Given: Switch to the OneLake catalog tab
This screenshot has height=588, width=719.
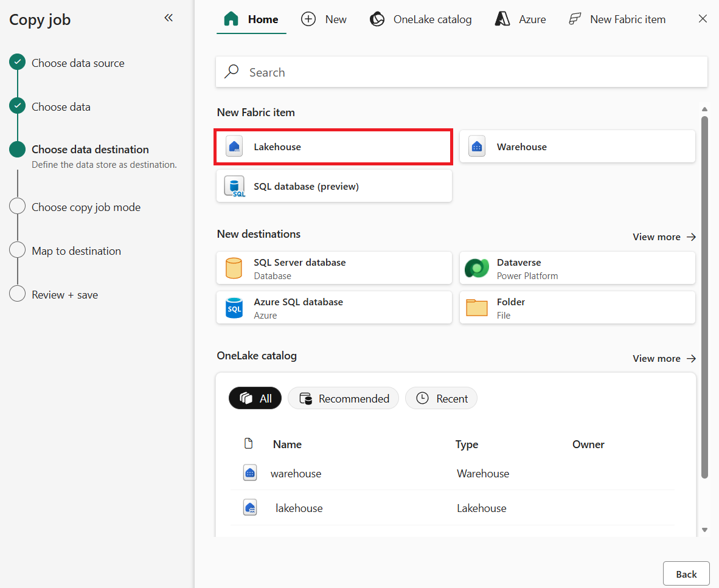Looking at the screenshot, I should tap(421, 19).
